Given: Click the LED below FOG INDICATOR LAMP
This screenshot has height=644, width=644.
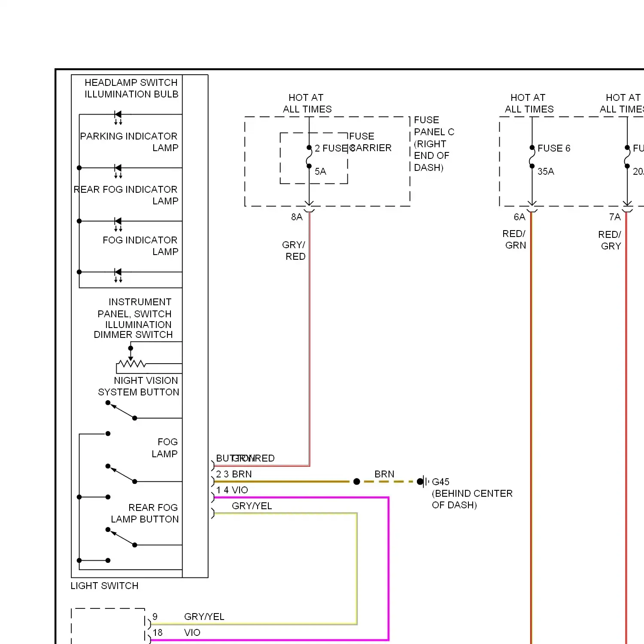Looking at the screenshot, I should [118, 274].
